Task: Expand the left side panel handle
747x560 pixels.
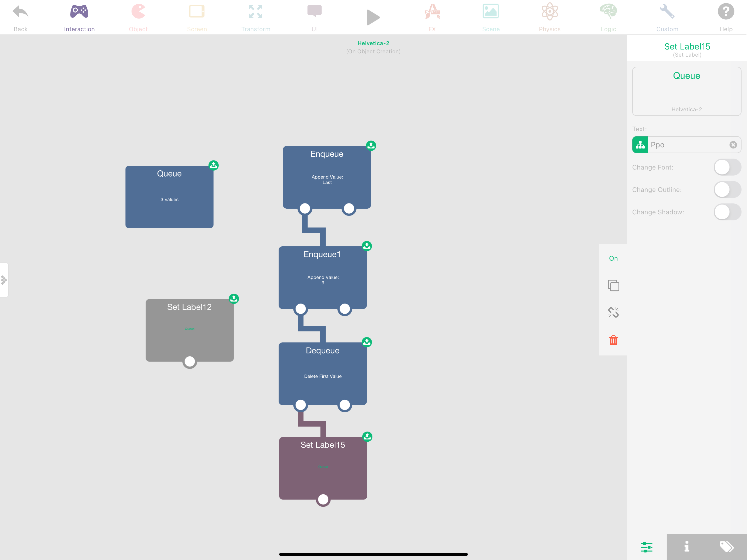Action: pos(4,280)
